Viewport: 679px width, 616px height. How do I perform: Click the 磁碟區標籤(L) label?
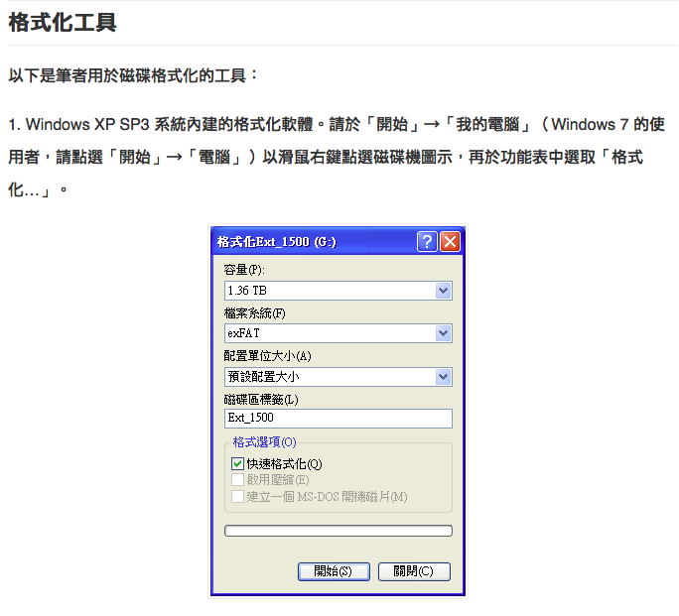pos(261,399)
